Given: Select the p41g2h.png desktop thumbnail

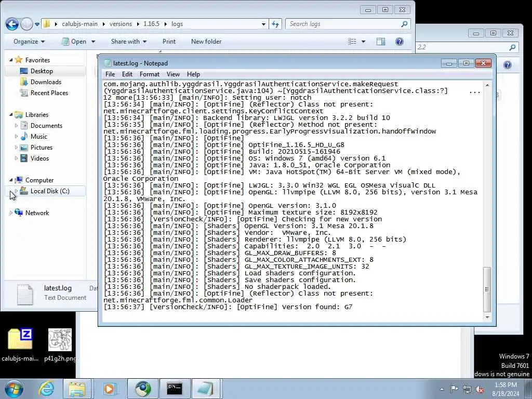Looking at the screenshot, I should point(60,339).
